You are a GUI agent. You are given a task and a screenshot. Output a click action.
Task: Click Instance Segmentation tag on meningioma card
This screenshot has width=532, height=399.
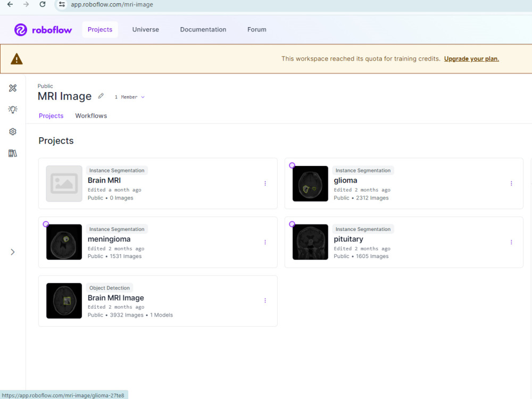coord(117,229)
